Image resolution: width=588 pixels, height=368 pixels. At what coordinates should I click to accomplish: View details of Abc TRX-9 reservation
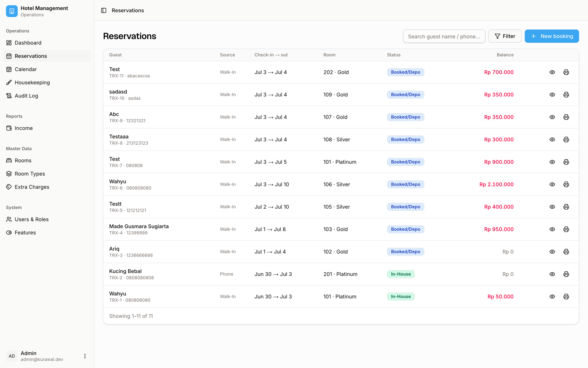coord(552,117)
